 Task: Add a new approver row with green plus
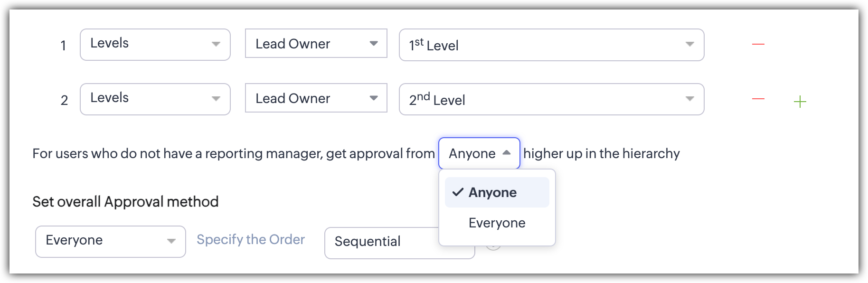coord(800,102)
